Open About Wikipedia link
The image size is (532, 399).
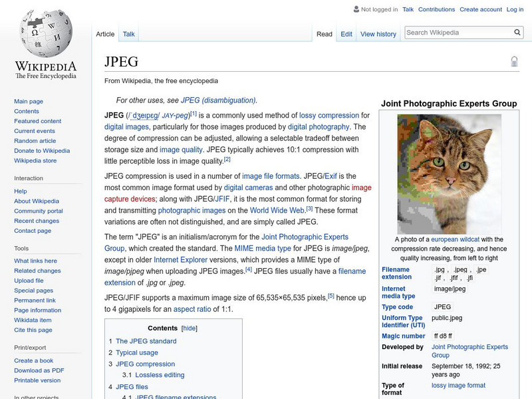click(x=37, y=201)
